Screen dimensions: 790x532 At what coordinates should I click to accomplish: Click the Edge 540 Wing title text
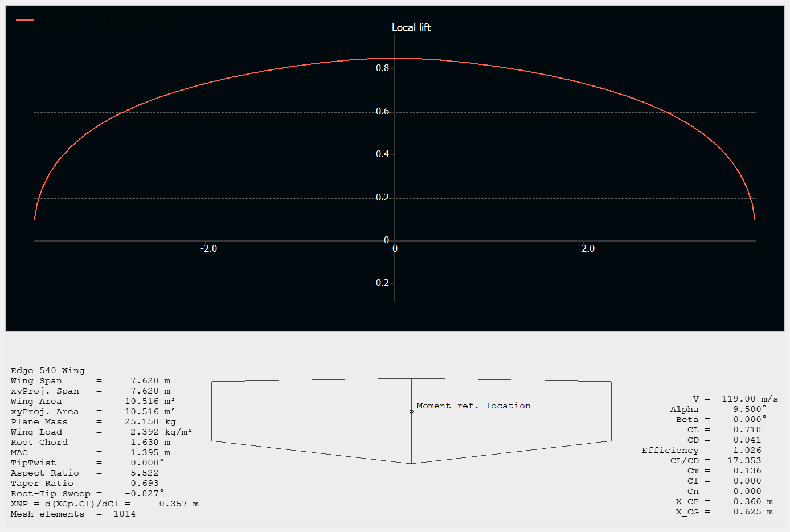pyautogui.click(x=47, y=370)
